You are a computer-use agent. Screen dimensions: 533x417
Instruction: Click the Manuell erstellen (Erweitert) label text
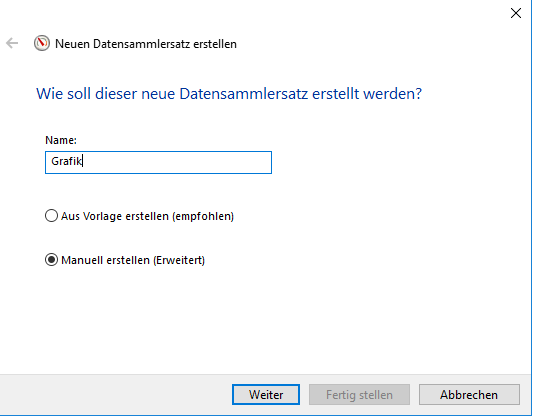pyautogui.click(x=133, y=260)
